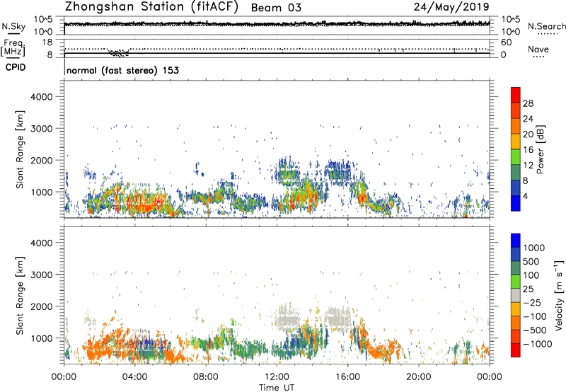Click the "500" tick on Velocity scale
This screenshot has height=392, width=566.
(531, 261)
